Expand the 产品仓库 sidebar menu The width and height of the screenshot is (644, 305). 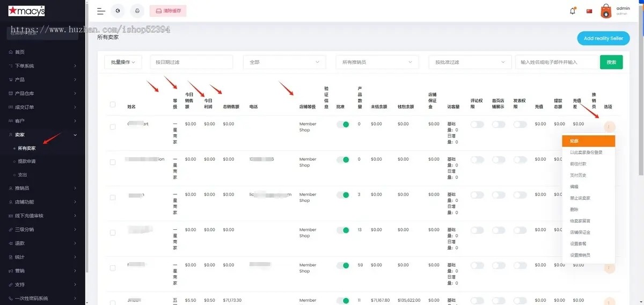pyautogui.click(x=43, y=93)
